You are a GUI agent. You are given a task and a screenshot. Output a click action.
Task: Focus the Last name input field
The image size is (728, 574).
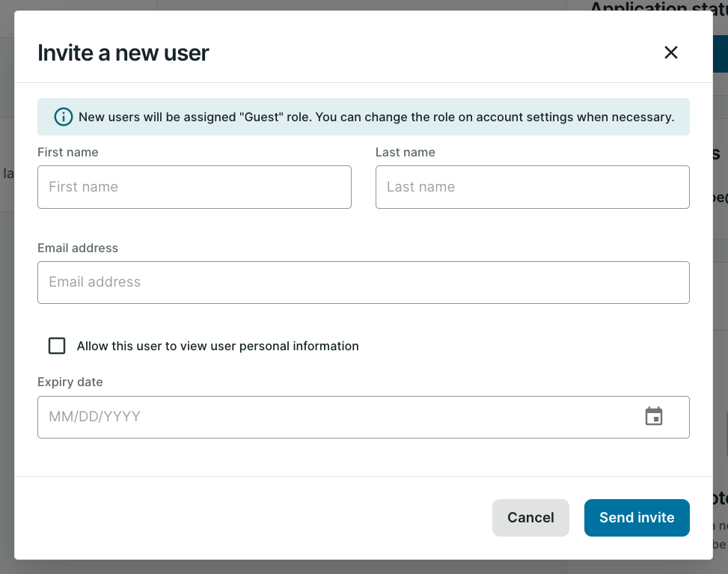click(x=533, y=187)
